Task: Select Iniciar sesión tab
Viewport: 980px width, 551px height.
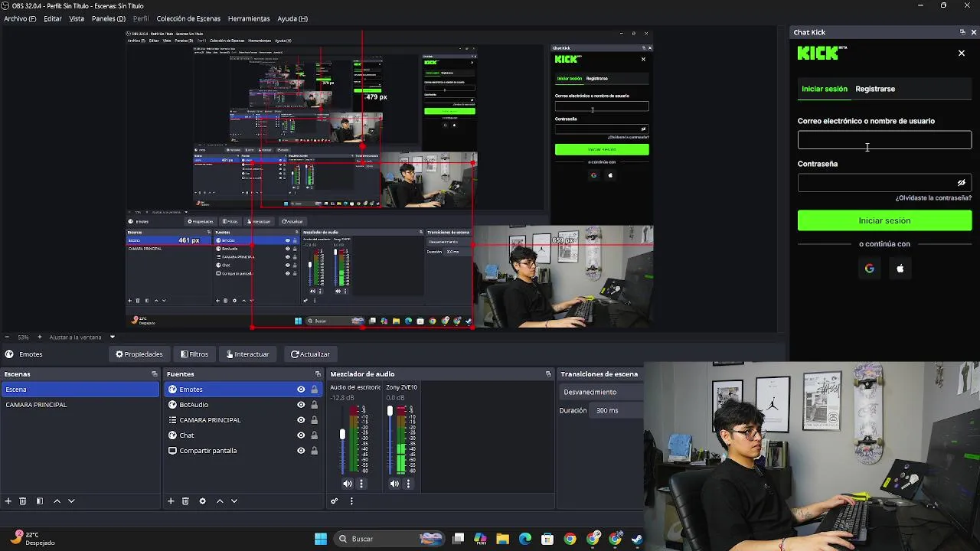Action: tap(825, 89)
